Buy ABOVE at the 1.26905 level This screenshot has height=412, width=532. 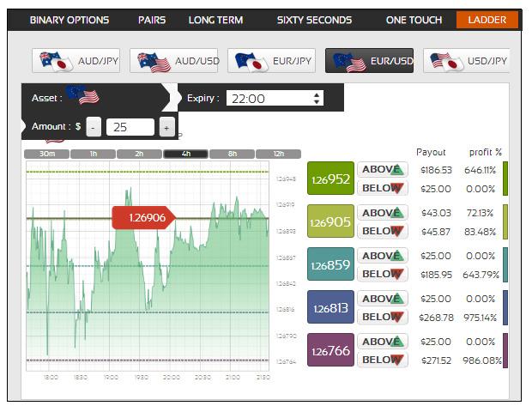point(383,213)
